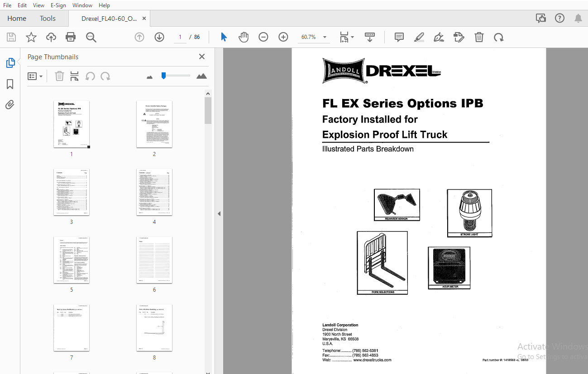Open the Bookmarks sidebar panel

click(10, 84)
